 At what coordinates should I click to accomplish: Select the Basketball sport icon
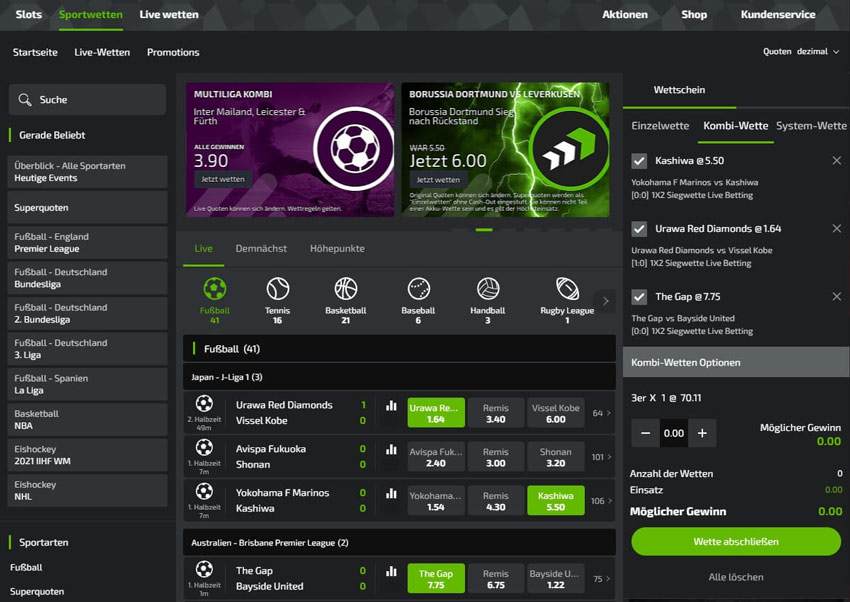[346, 289]
